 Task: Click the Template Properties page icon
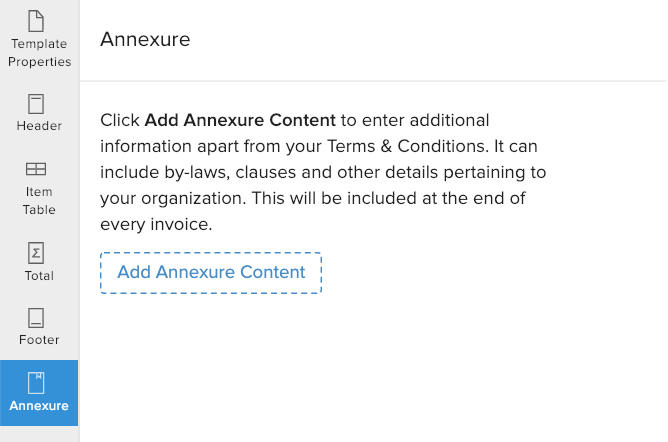coord(38,20)
